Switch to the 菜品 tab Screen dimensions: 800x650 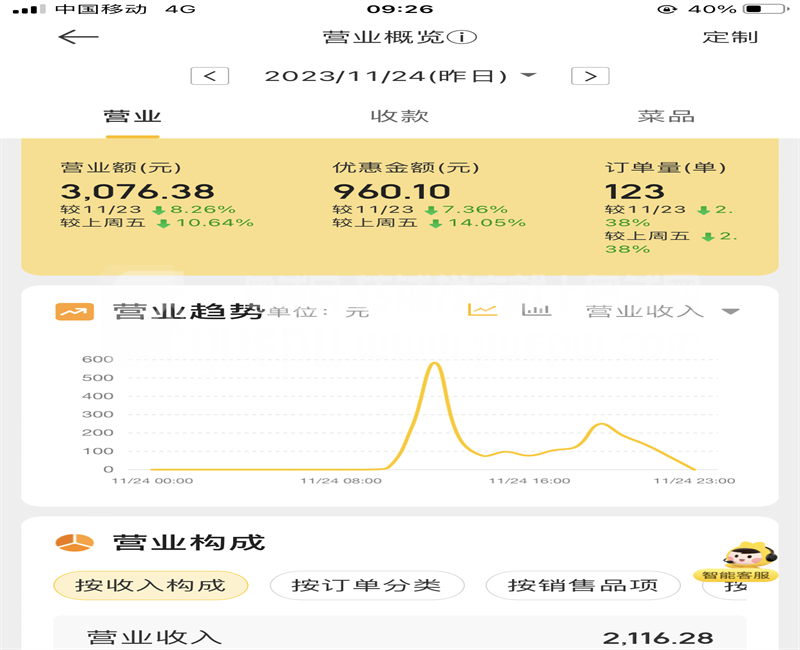tap(666, 116)
